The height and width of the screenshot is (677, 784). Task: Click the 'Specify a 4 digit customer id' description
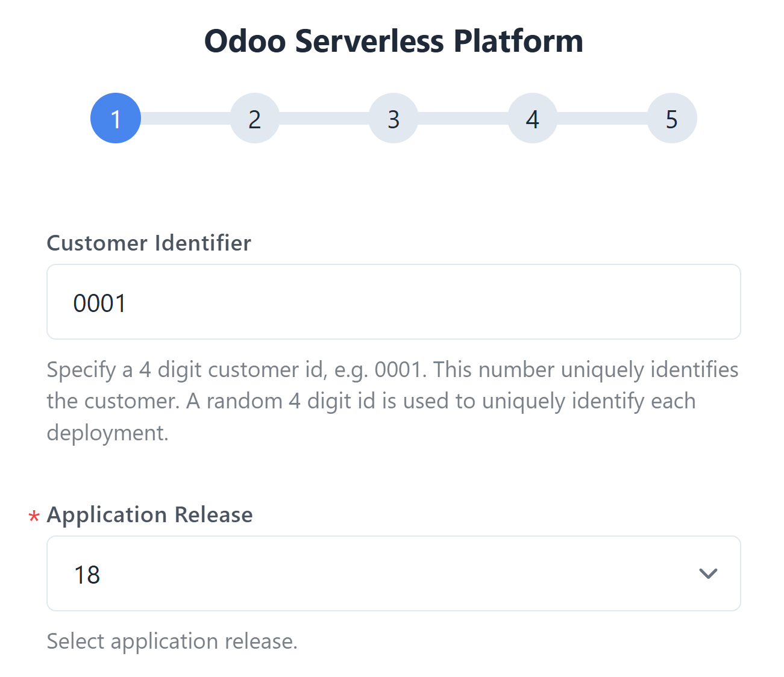pyautogui.click(x=393, y=401)
